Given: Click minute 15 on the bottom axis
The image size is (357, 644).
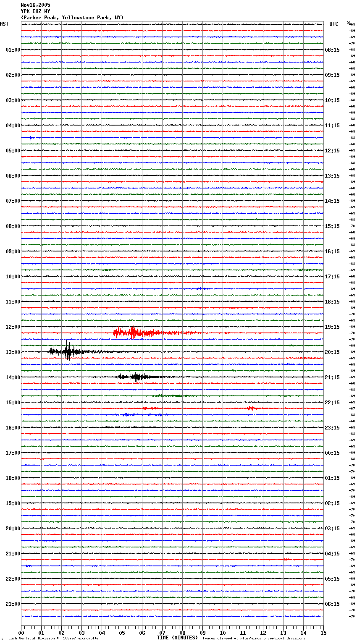Looking at the screenshot, I should coord(323,633).
